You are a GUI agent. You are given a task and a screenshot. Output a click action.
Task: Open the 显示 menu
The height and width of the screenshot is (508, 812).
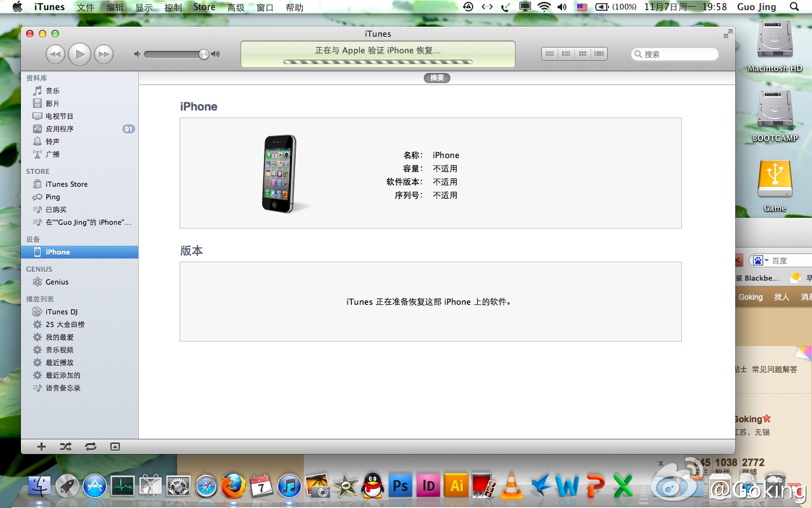click(144, 7)
